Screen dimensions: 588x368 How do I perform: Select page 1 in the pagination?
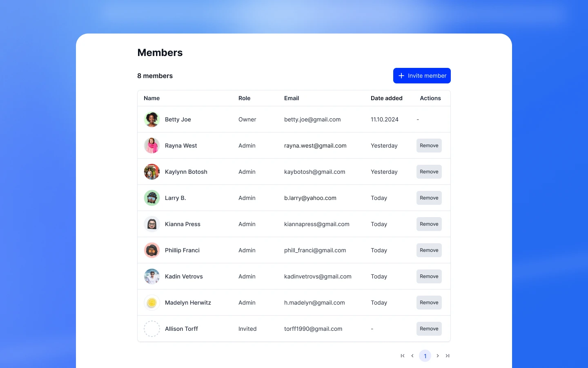point(425,356)
